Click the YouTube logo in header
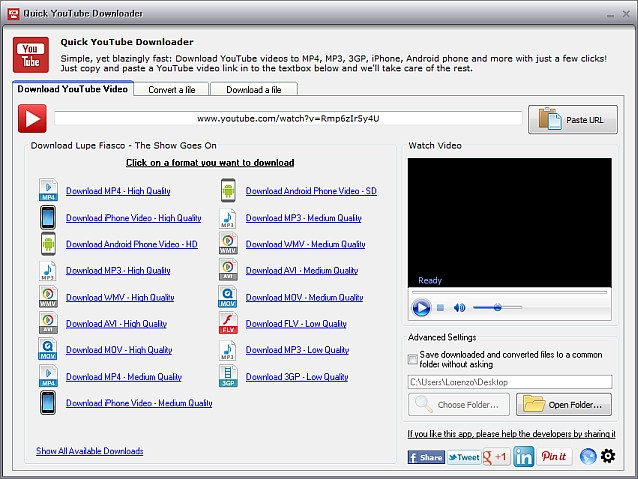This screenshot has height=479, width=638. [31, 55]
